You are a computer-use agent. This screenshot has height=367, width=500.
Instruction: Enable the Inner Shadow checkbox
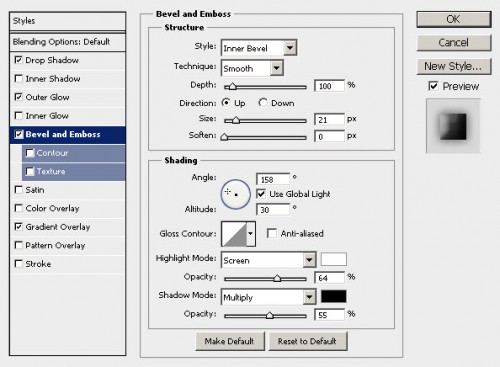click(x=19, y=79)
